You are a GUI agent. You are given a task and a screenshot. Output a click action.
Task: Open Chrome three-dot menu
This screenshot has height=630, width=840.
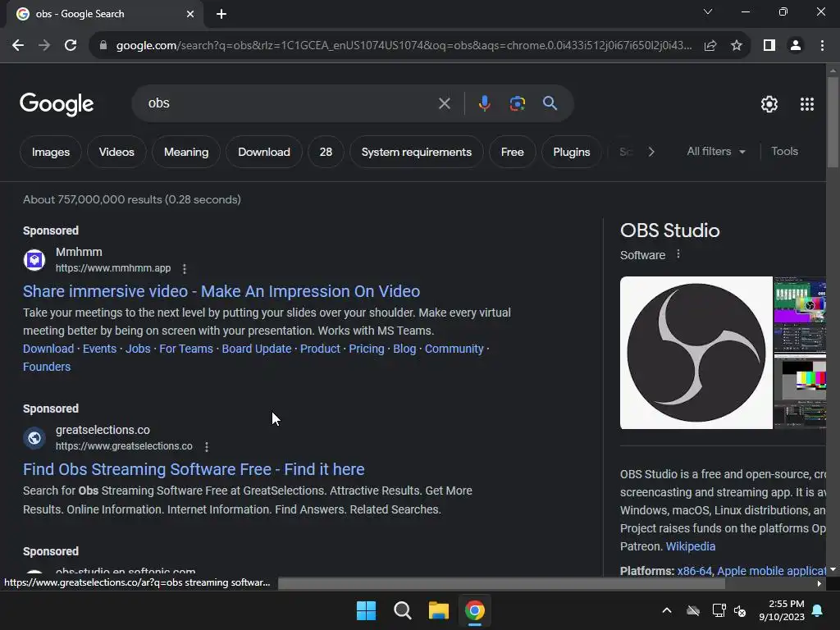[x=822, y=46]
